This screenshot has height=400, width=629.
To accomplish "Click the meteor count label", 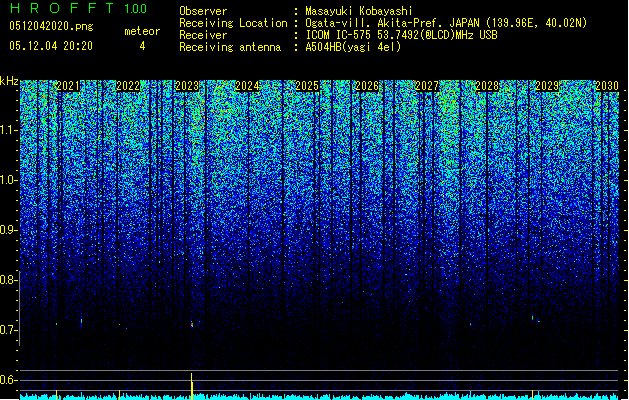I will 142,31.
